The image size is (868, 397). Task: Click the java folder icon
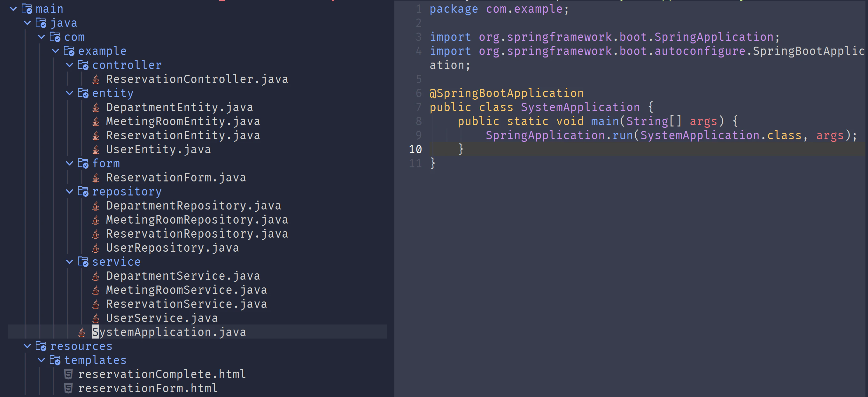tap(41, 23)
